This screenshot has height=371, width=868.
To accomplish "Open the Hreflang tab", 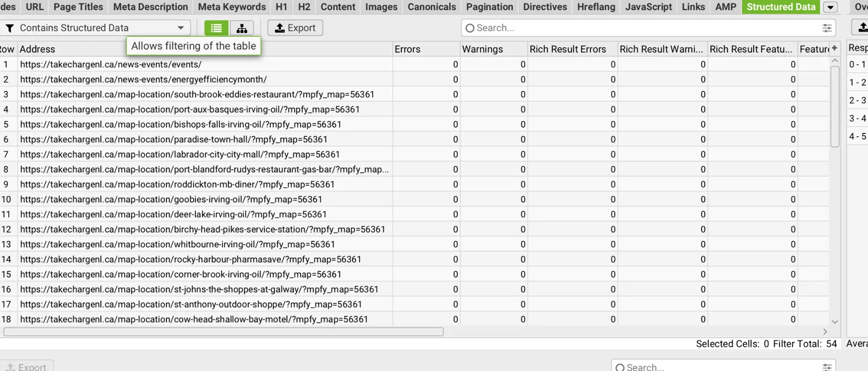I will (x=596, y=7).
